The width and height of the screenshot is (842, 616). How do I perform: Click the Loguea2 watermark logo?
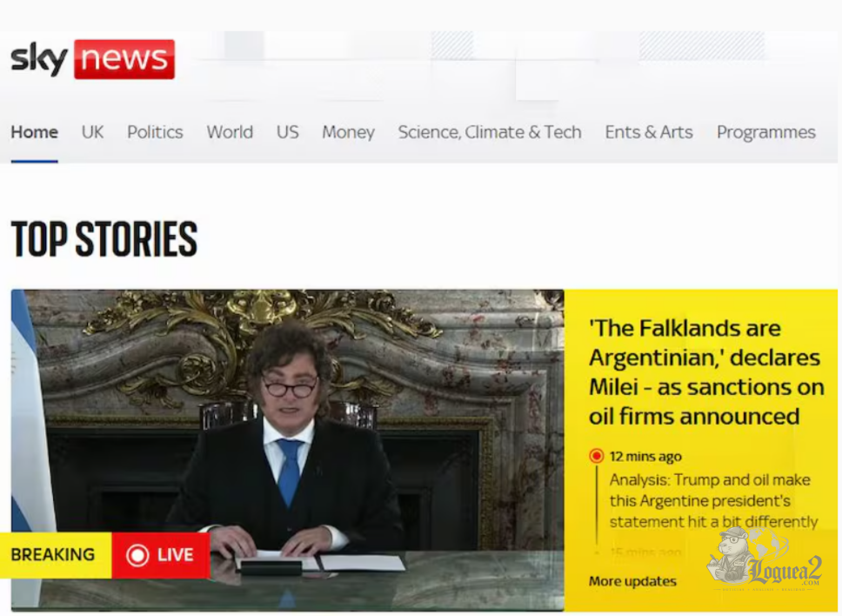point(764,559)
